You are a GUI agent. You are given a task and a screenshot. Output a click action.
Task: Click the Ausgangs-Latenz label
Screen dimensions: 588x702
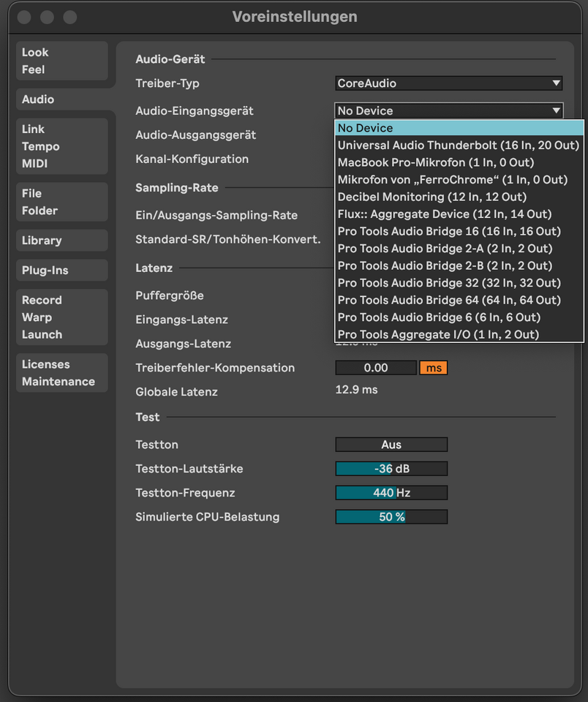(x=183, y=344)
